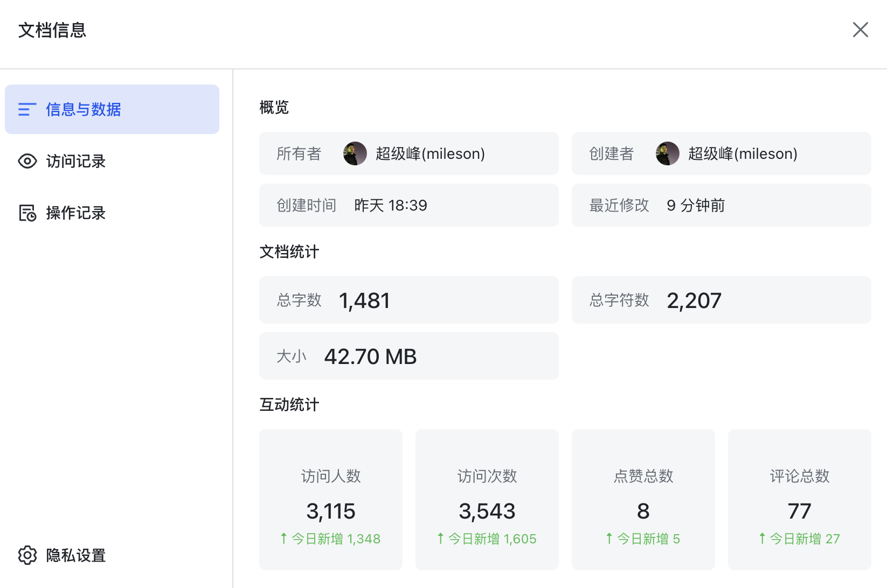Open 隐私设置 at the sidebar bottom
The height and width of the screenshot is (588, 887).
(75, 555)
